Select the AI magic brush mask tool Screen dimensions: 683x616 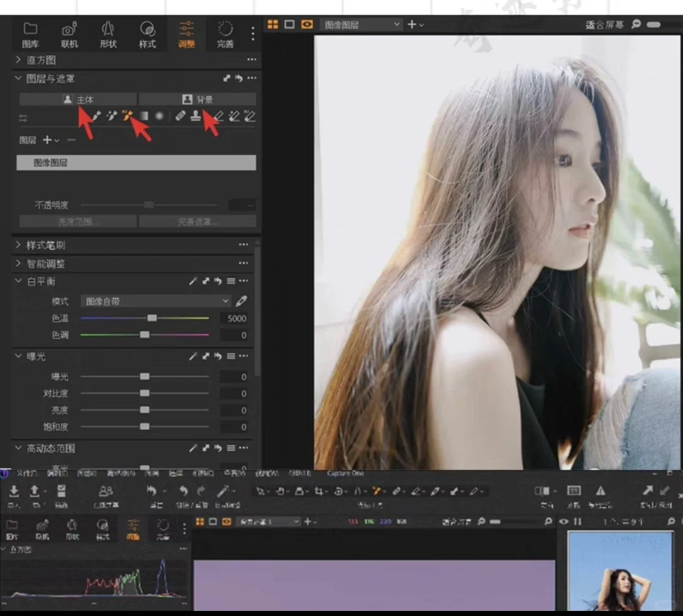click(x=128, y=116)
